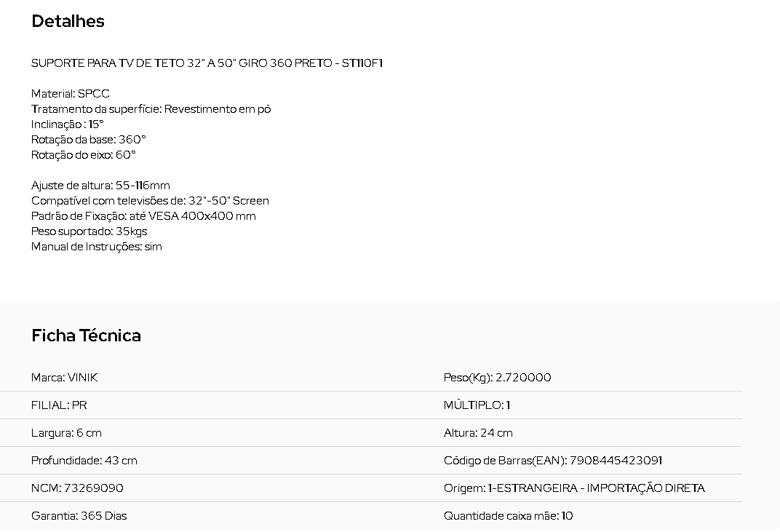The image size is (780, 532).
Task: Click the Padrão de Fixação VESA line
Action: pos(143,216)
